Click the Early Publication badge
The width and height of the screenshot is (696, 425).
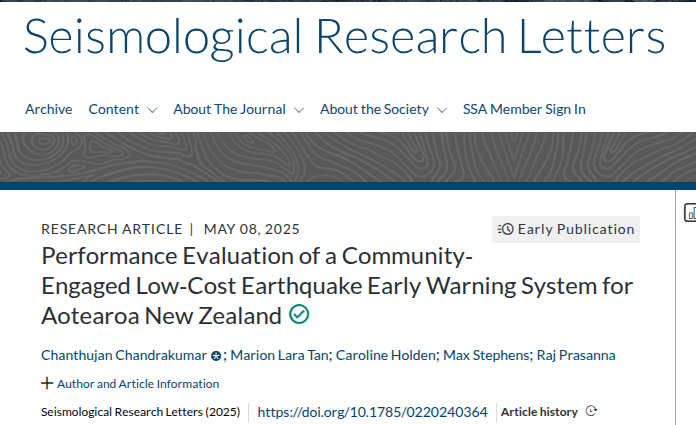566,229
